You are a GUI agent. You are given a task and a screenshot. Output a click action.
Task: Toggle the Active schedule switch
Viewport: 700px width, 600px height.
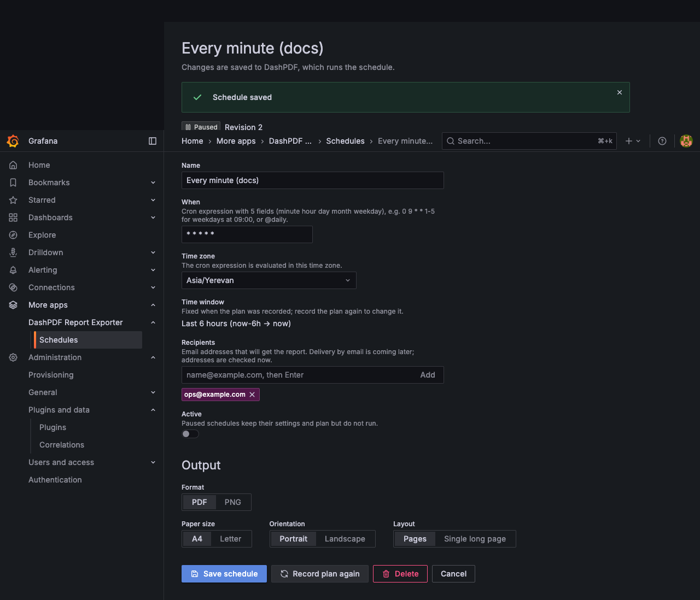point(190,434)
